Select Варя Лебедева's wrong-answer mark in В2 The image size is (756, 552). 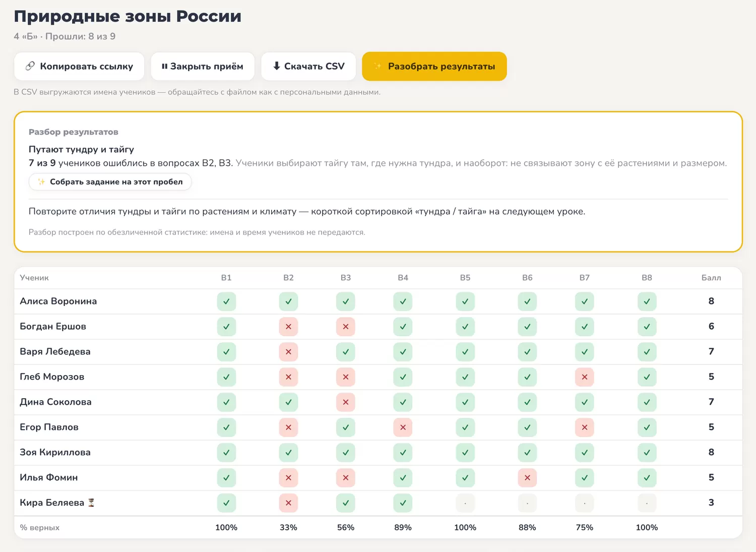tap(288, 352)
